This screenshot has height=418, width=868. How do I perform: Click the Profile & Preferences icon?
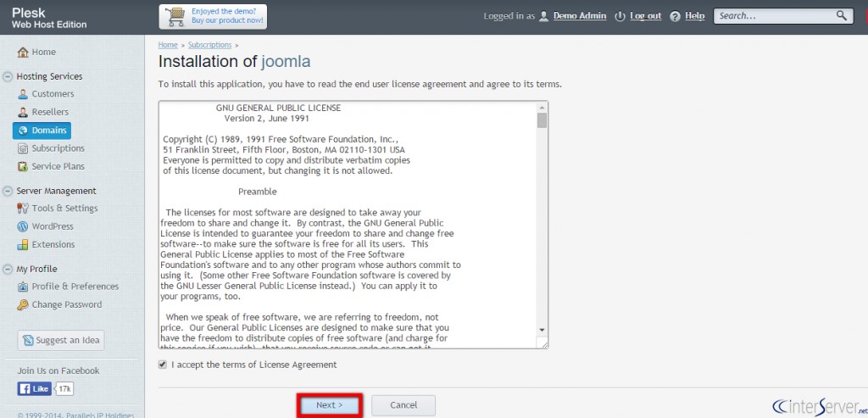[23, 287]
